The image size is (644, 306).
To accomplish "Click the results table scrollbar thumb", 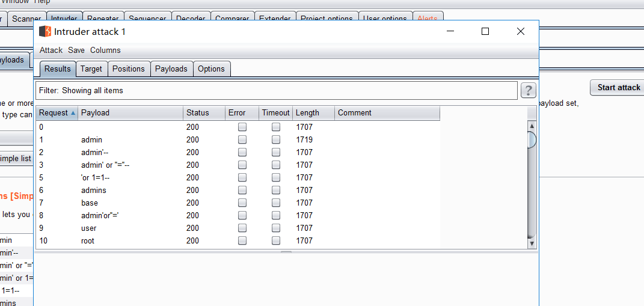I will pos(532,139).
